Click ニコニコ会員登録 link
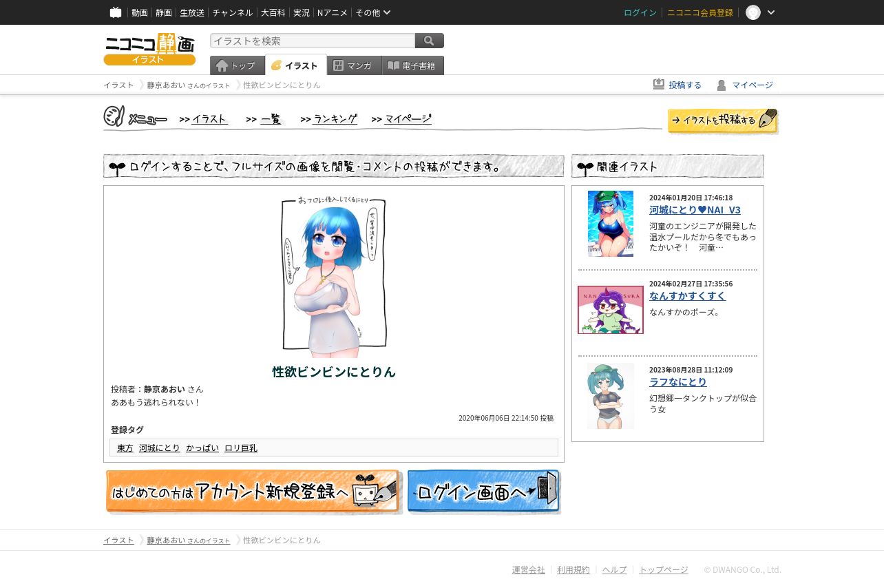Viewport: 884px width, 588px height. (x=700, y=12)
